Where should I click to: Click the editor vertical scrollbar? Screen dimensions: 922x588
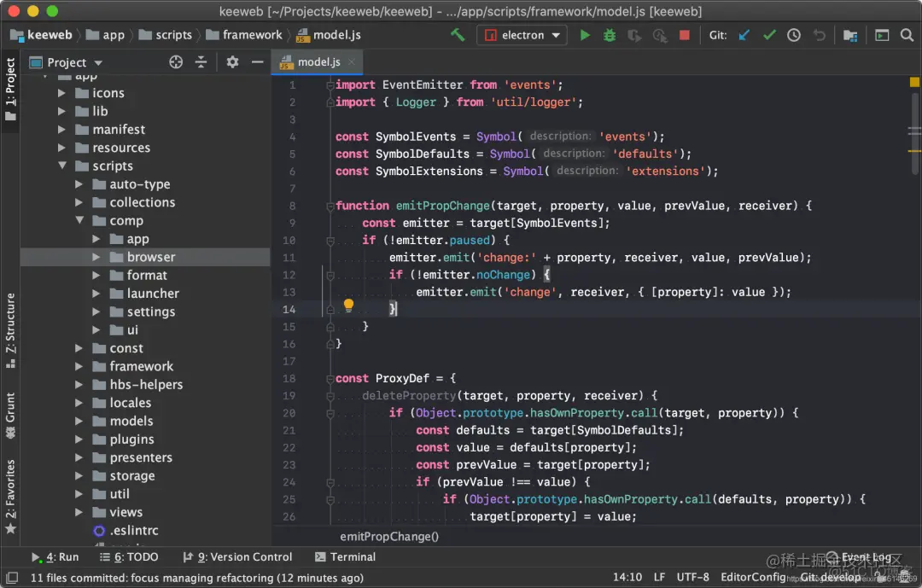[x=914, y=135]
